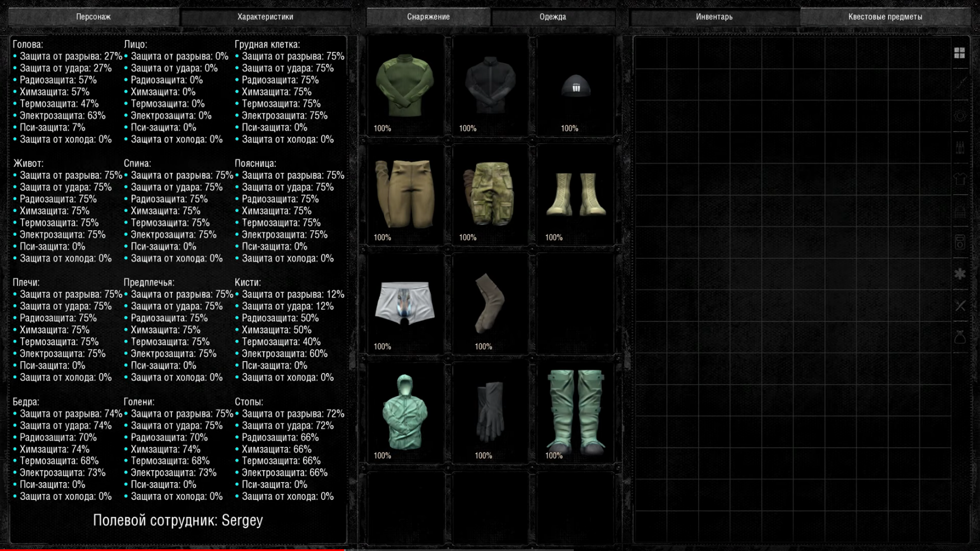Click 'Электрозащита: 73%' under Голени

[174, 473]
